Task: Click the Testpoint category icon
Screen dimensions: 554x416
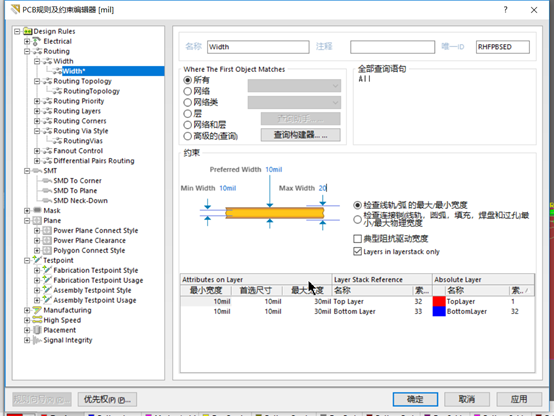Action: (37, 260)
